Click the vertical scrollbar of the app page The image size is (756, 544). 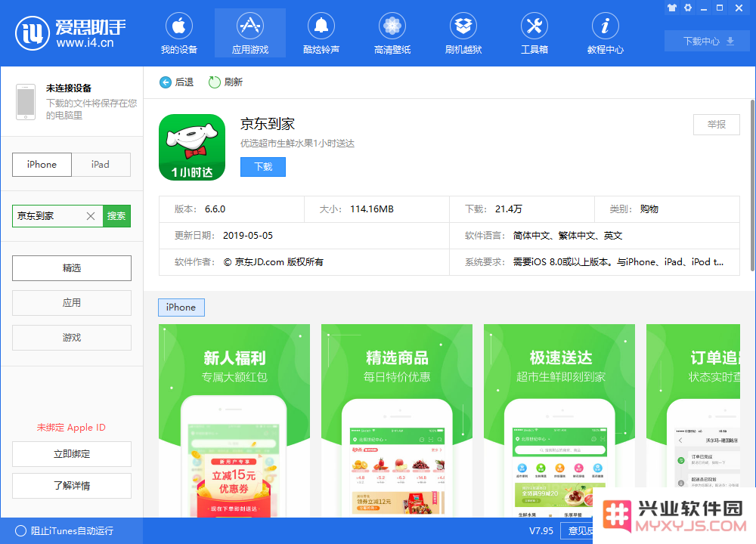click(753, 186)
